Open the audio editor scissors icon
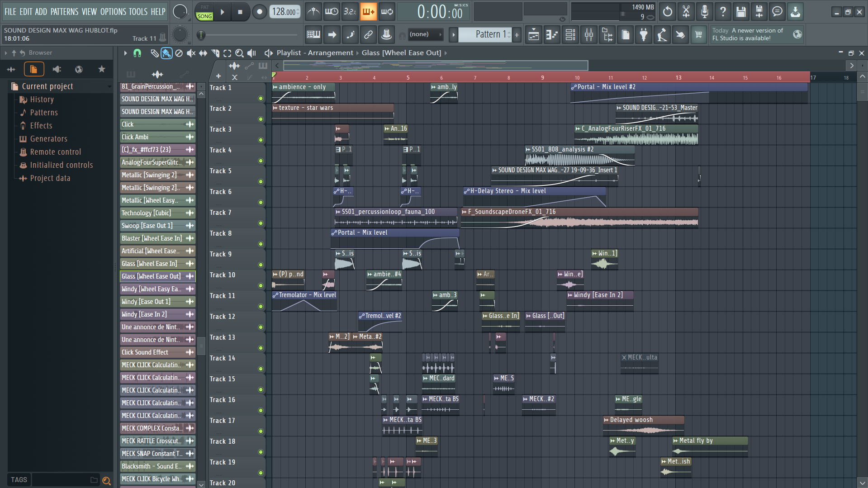The width and height of the screenshot is (868, 488). [x=686, y=12]
